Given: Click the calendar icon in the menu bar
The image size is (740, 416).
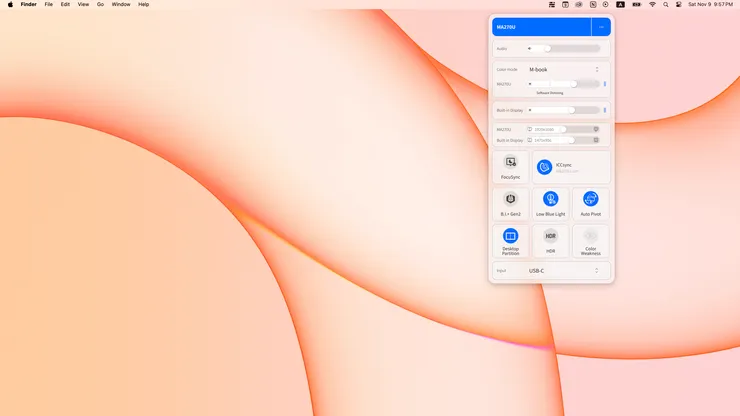Looking at the screenshot, I should tap(565, 4).
